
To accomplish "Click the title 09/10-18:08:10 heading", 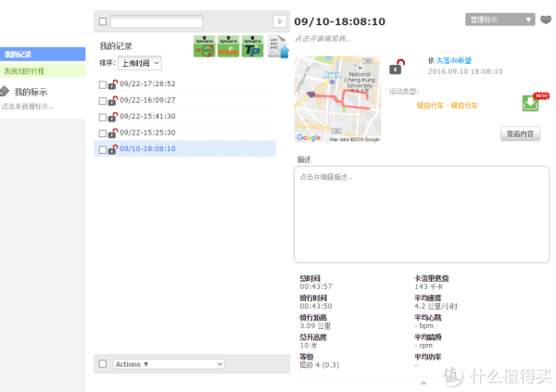I will 340,21.
